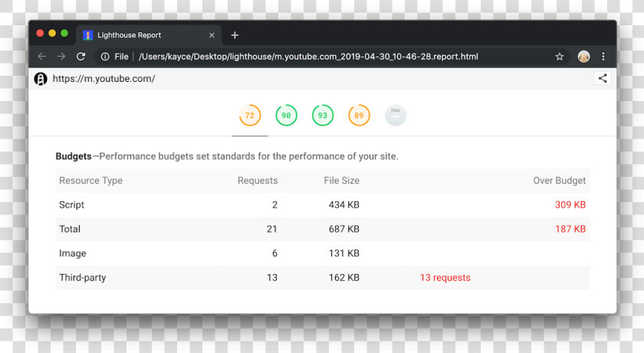This screenshot has width=644, height=353.
Task: Click the Total row label
Action: (70, 229)
